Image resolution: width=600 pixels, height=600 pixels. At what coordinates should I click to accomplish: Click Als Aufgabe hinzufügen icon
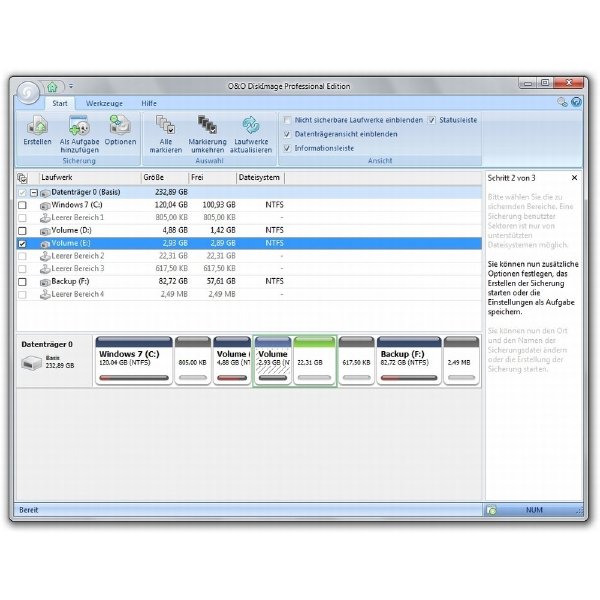tap(79, 126)
